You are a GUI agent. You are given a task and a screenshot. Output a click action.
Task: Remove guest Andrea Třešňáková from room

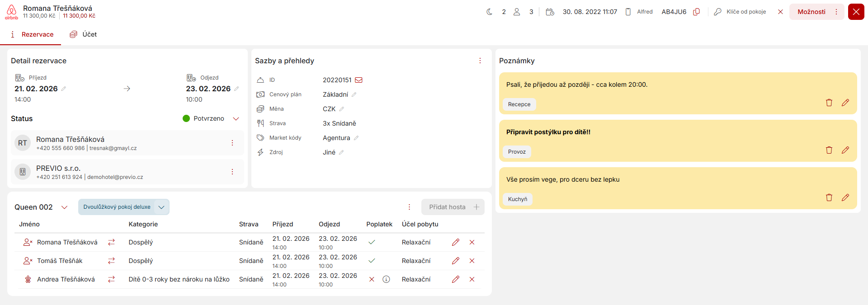point(472,279)
